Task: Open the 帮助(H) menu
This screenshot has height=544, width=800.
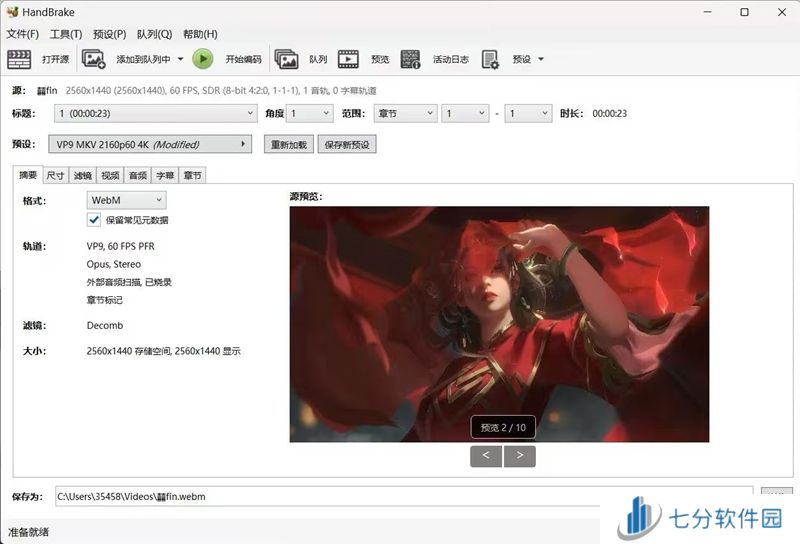Action: point(200,34)
